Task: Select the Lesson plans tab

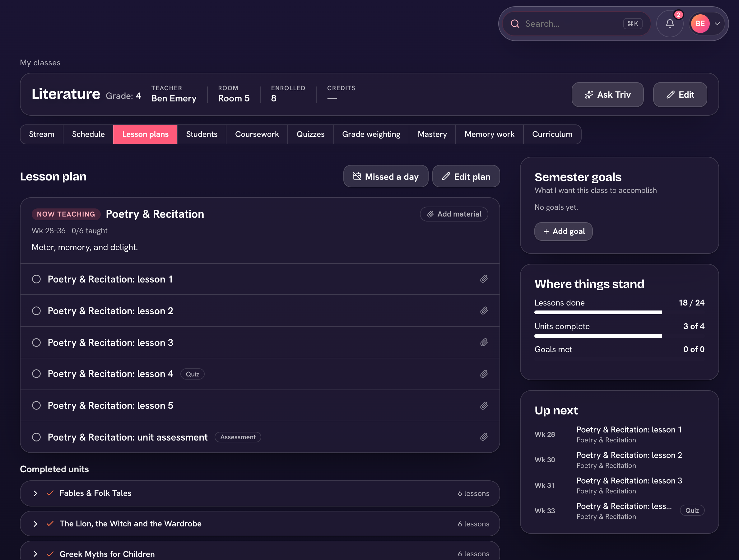Action: point(145,134)
